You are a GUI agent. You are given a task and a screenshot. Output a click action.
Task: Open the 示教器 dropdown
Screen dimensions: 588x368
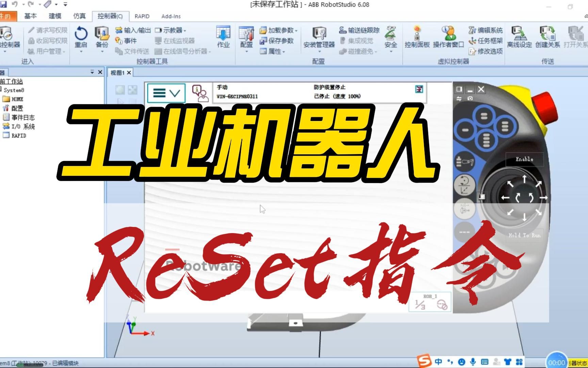(x=170, y=30)
